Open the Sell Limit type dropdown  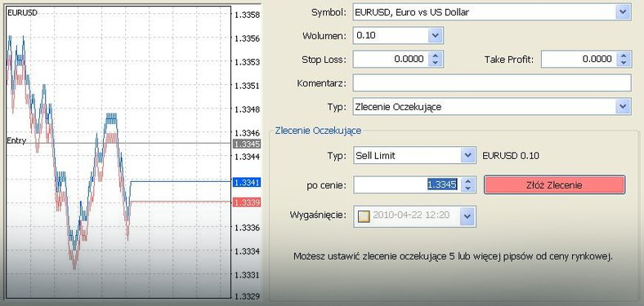pos(467,156)
